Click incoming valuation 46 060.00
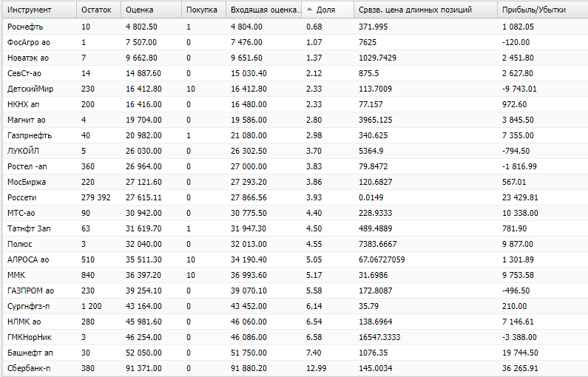The image size is (588, 377). click(249, 322)
